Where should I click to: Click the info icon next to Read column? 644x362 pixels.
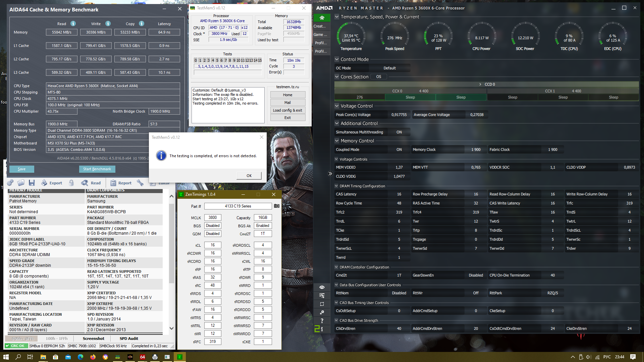73,23
